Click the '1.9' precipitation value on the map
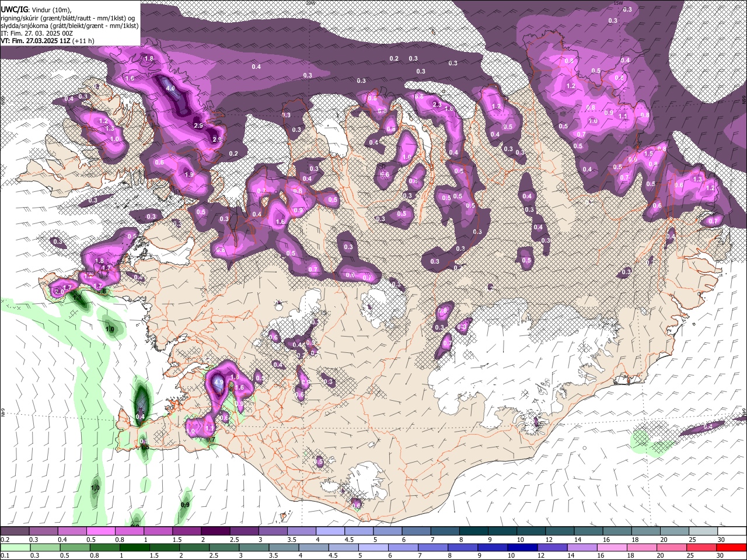Image resolution: width=747 pixels, height=560 pixels. 189,174
